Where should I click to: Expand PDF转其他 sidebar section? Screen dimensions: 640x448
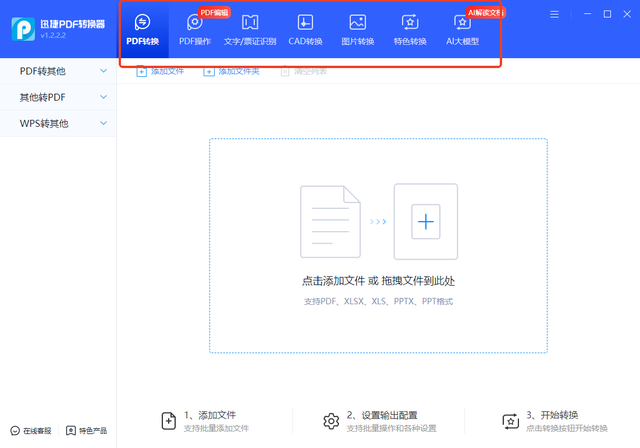(58, 71)
